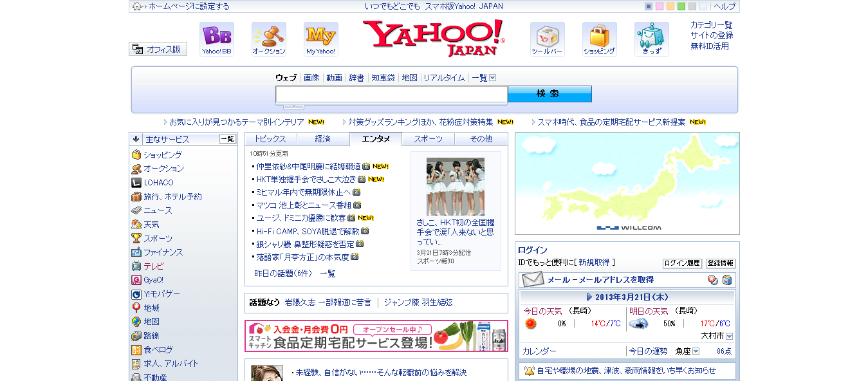The width and height of the screenshot is (868, 381).
Task: Click the ログイン履歴 button
Action: point(682,263)
